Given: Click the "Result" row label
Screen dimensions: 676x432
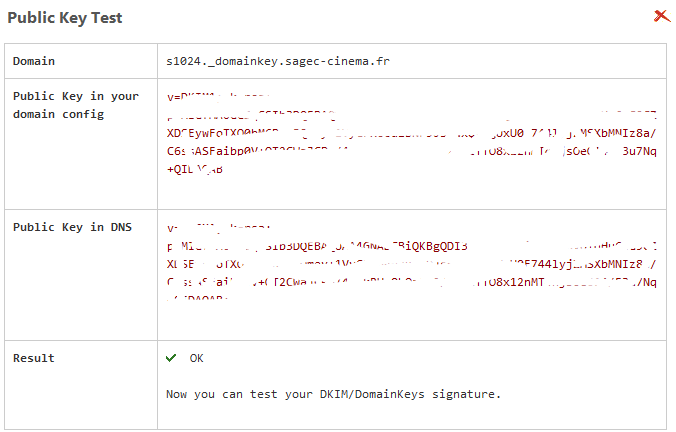Looking at the screenshot, I should [34, 358].
